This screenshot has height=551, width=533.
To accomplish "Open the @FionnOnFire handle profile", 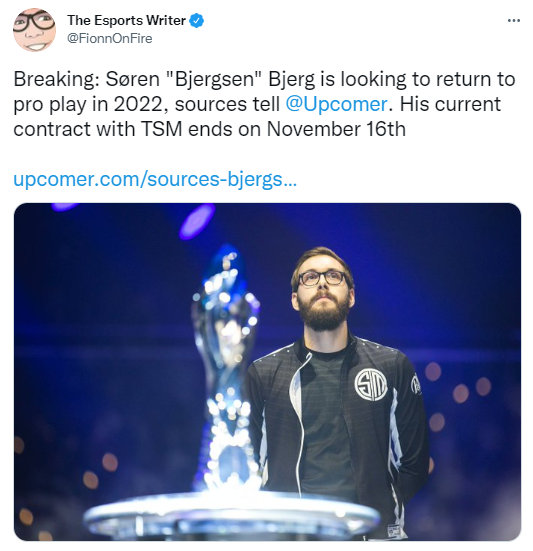I will [110, 38].
